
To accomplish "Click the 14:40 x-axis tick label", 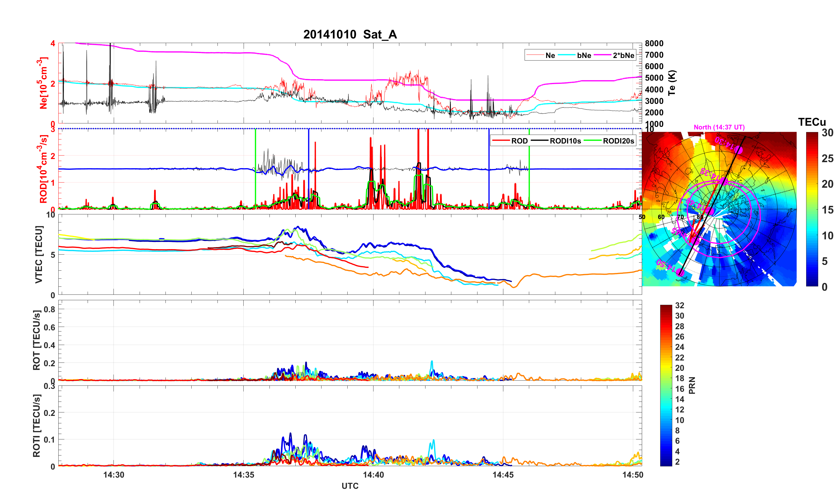I will pos(373,475).
